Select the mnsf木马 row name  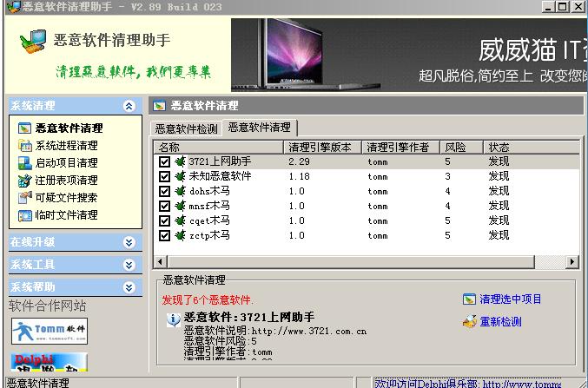(209, 206)
